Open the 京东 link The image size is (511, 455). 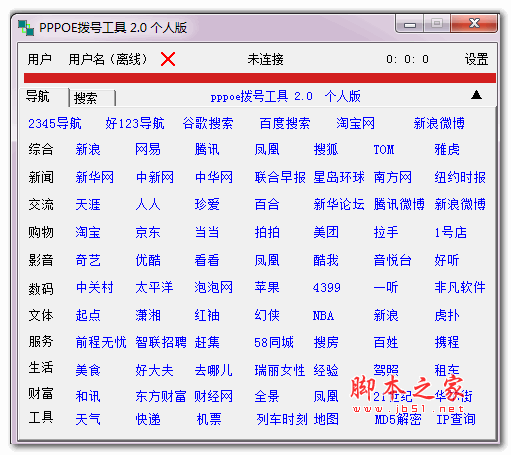coord(148,232)
